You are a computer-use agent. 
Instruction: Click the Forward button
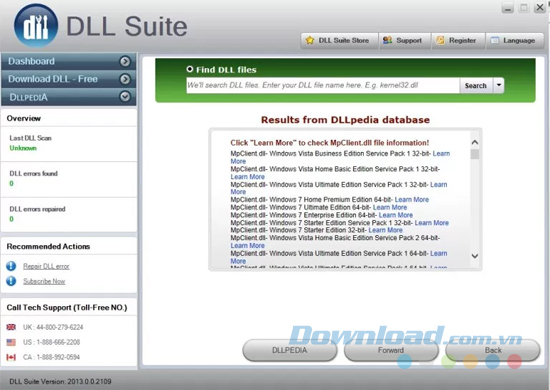[391, 350]
